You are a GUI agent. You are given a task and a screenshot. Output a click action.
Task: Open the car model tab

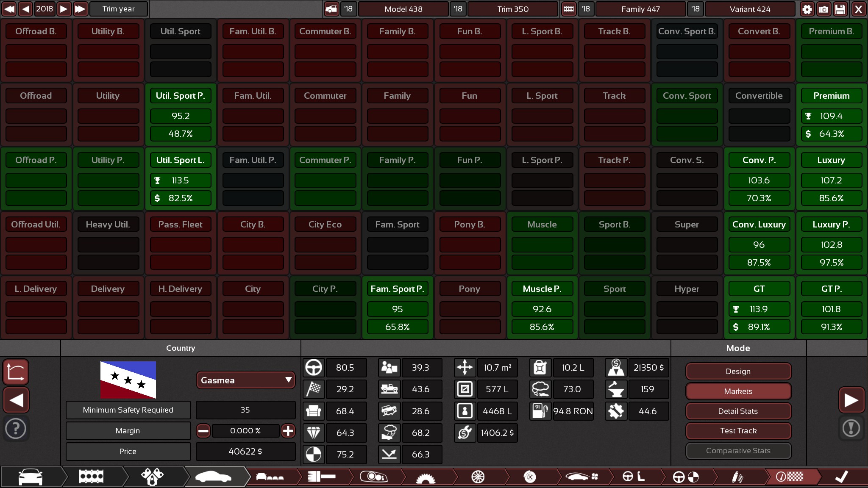point(31,477)
